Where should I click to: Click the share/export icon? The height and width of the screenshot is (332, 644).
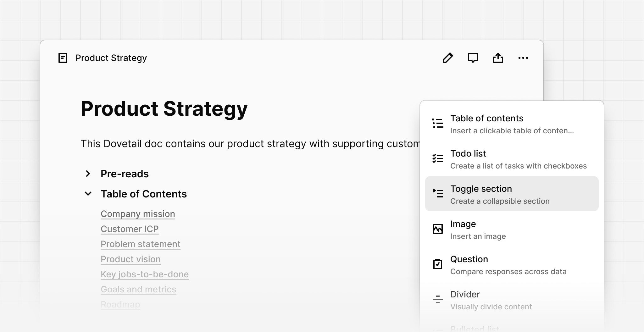[x=498, y=58]
